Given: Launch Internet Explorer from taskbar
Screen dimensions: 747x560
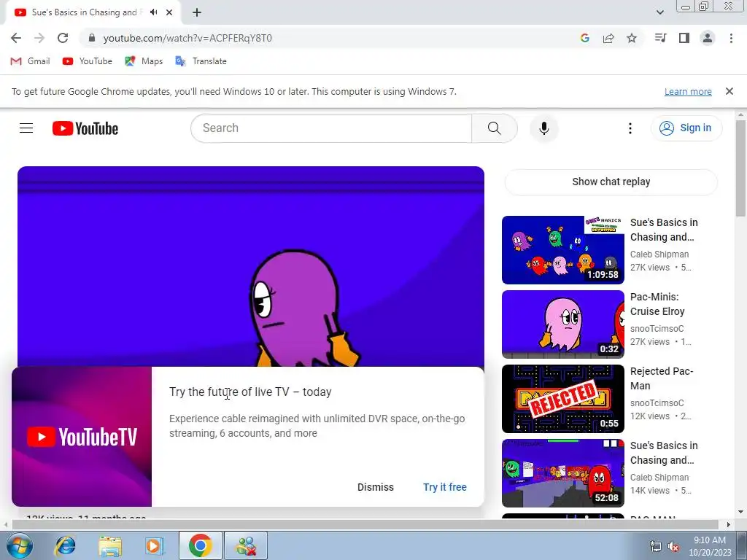Looking at the screenshot, I should click(x=65, y=545).
